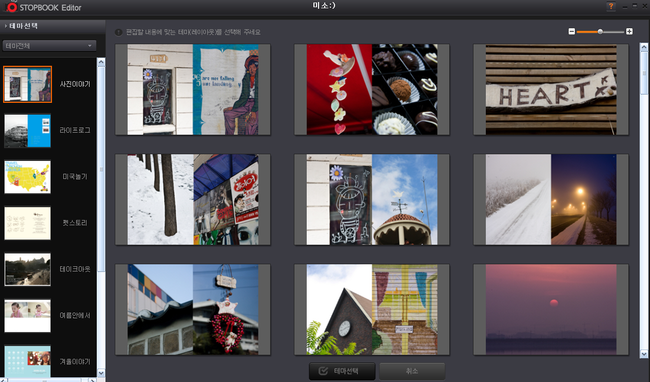Choose the building and Christmas wreath layout
Image resolution: width=650 pixels, height=382 pixels.
tap(193, 309)
